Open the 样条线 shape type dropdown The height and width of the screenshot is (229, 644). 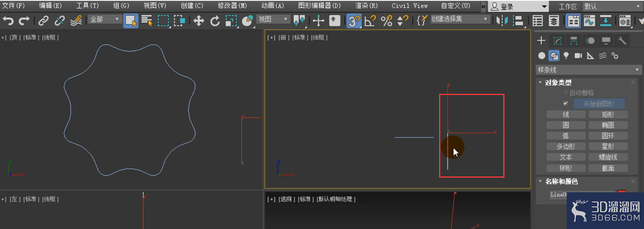click(589, 70)
